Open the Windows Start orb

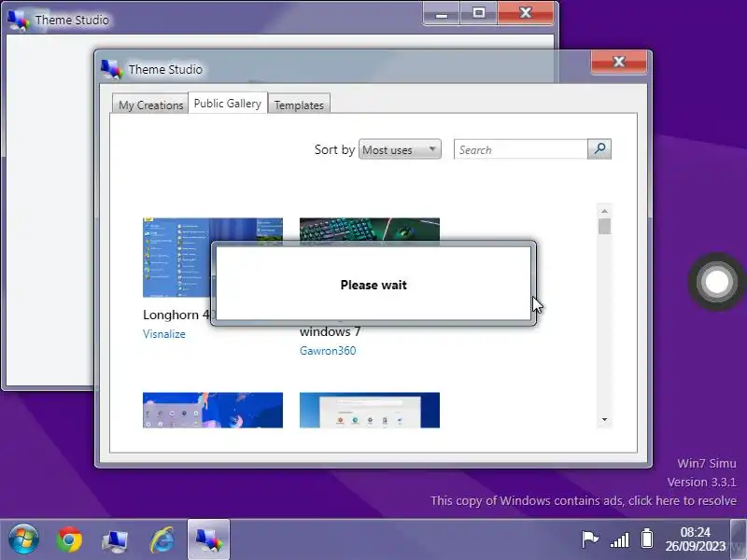tap(23, 539)
